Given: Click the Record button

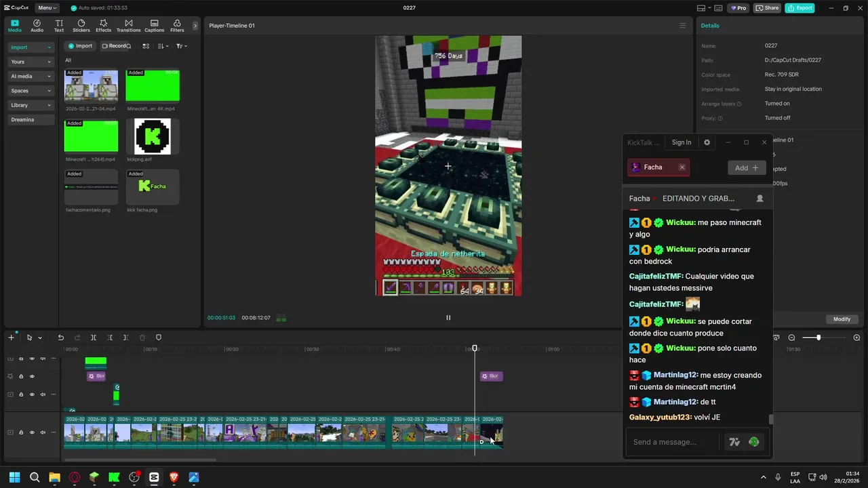Looking at the screenshot, I should pyautogui.click(x=116, y=46).
